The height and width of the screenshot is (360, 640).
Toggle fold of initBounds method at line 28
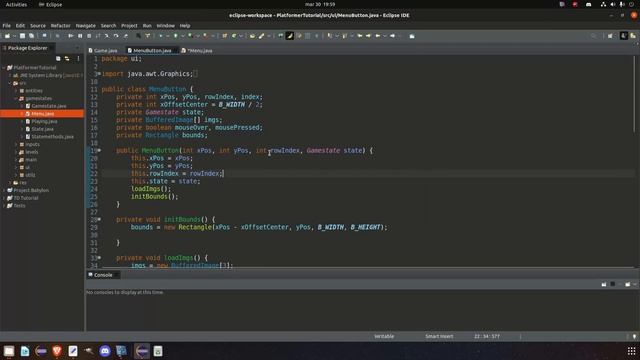pyautogui.click(x=99, y=220)
